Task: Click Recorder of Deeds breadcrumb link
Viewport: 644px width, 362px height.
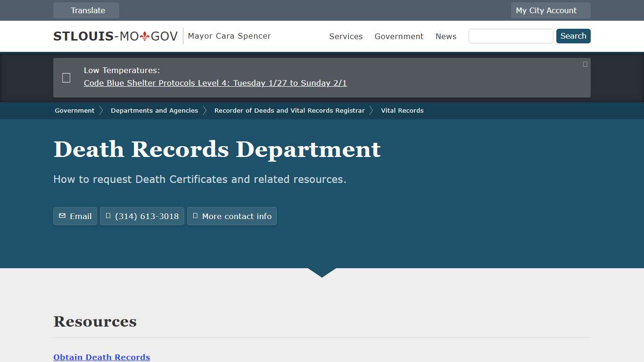Action: coord(289,110)
